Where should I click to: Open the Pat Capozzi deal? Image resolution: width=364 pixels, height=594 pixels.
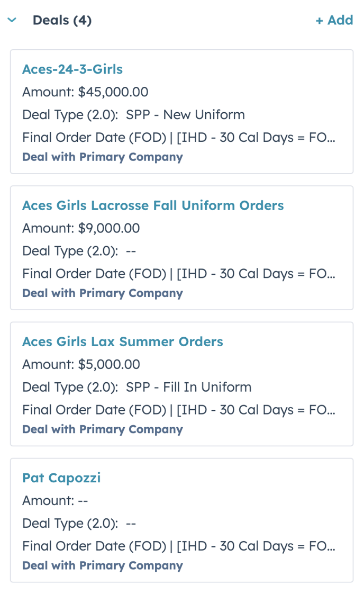(61, 478)
